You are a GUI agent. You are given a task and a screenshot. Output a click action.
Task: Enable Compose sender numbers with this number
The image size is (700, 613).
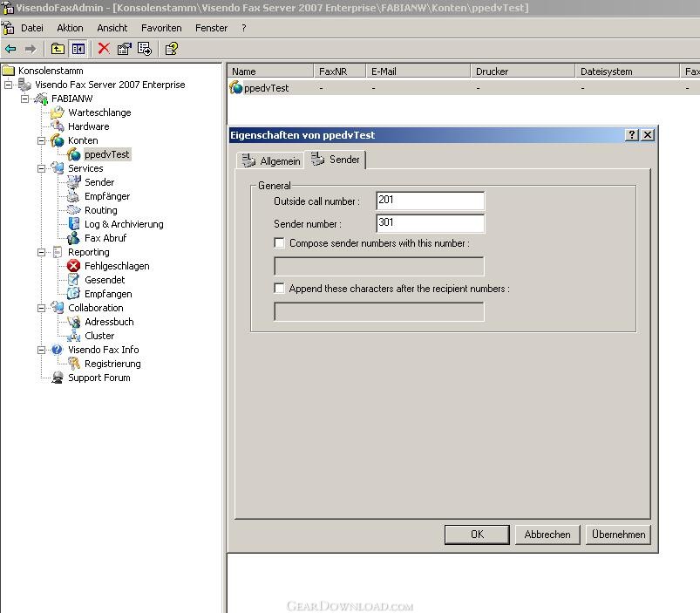[x=279, y=243]
